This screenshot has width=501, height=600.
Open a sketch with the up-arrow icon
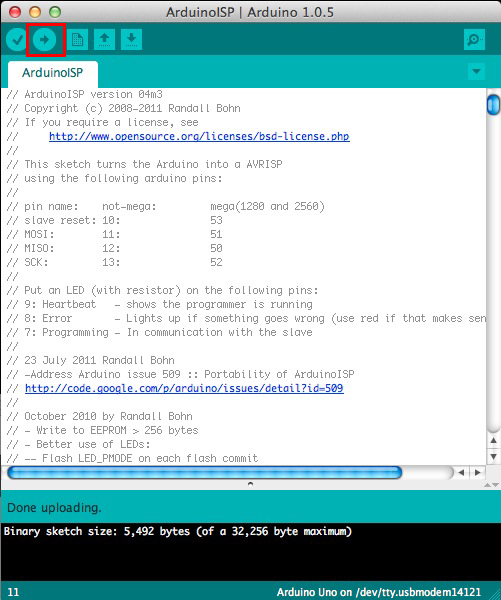104,39
